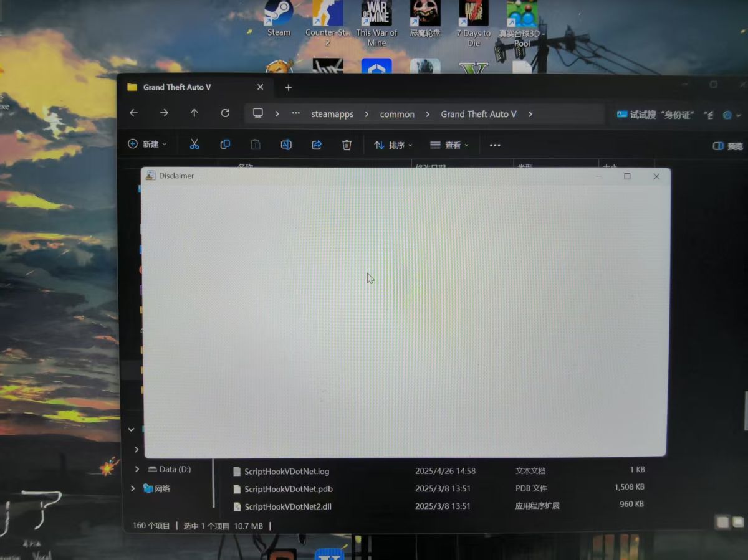Open the Steam desktop shortcut
The height and width of the screenshot is (560, 748).
tap(279, 19)
